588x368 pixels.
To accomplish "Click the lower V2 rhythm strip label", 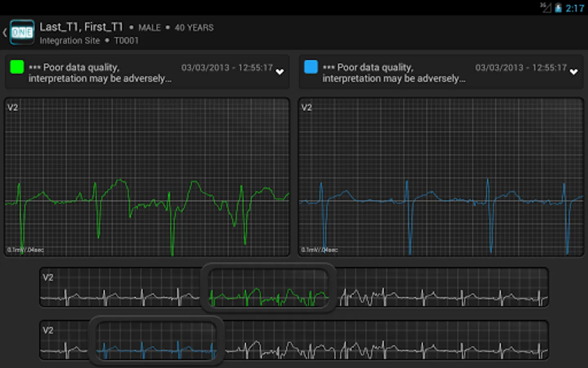I will 48,330.
